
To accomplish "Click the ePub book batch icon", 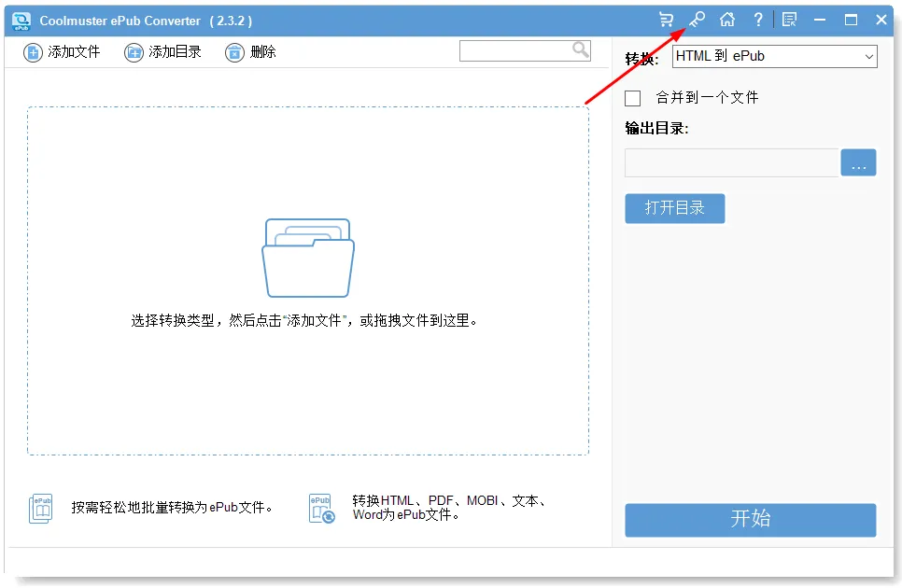I will [x=41, y=508].
